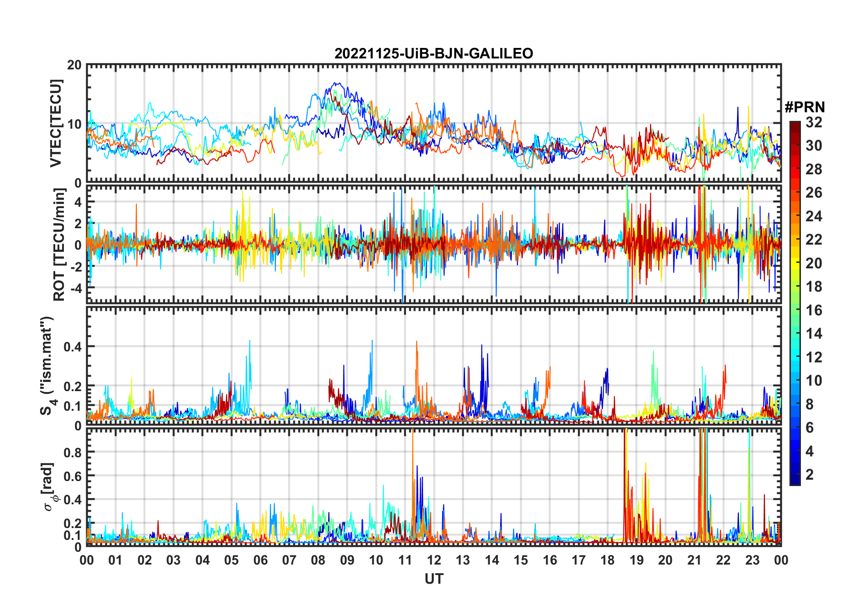This screenshot has height=607, width=868.
Task: Click x-axis tick label 18
Action: point(607,560)
